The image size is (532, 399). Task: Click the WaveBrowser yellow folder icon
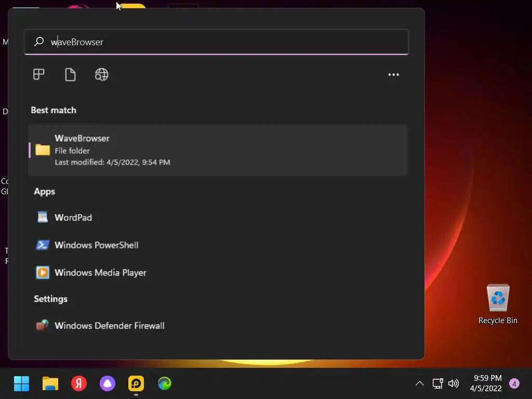click(43, 149)
